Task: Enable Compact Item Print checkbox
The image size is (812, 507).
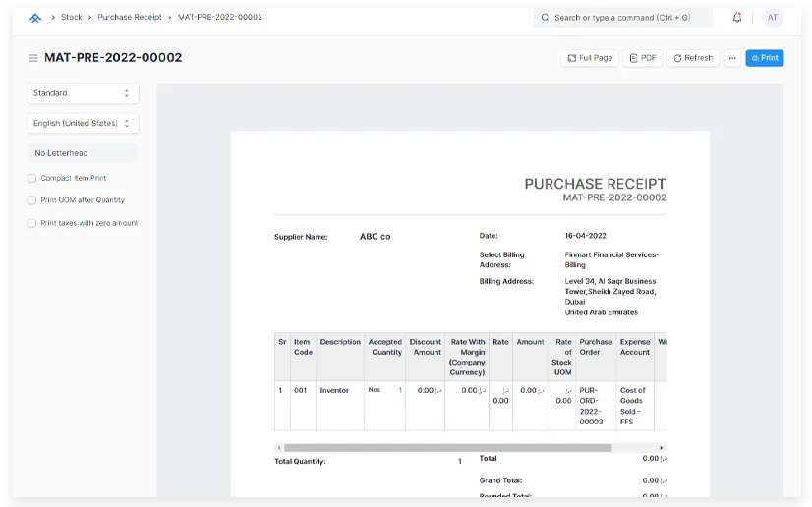Action: click(32, 179)
